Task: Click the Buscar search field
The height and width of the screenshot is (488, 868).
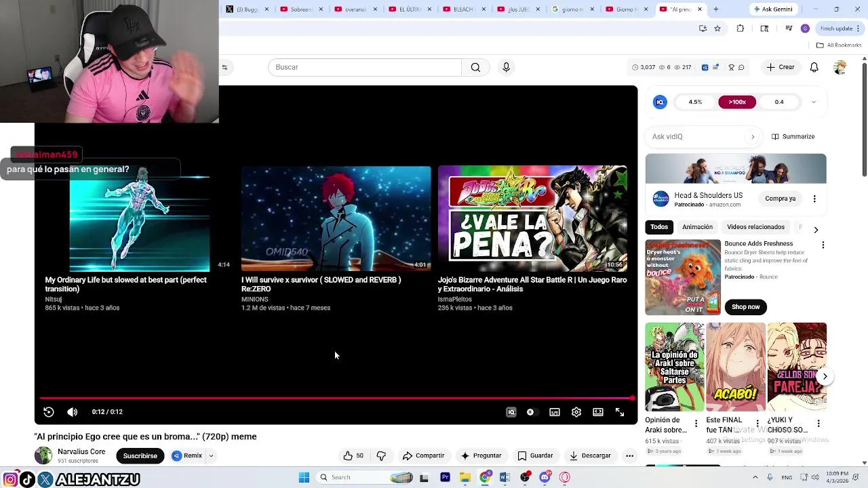Action: tap(365, 67)
